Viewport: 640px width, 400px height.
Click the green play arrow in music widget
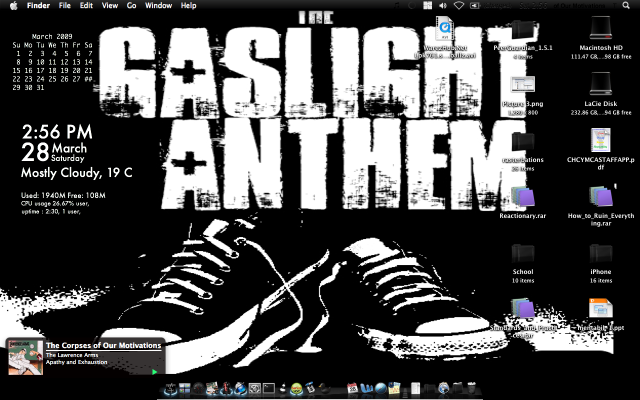pyautogui.click(x=154, y=371)
